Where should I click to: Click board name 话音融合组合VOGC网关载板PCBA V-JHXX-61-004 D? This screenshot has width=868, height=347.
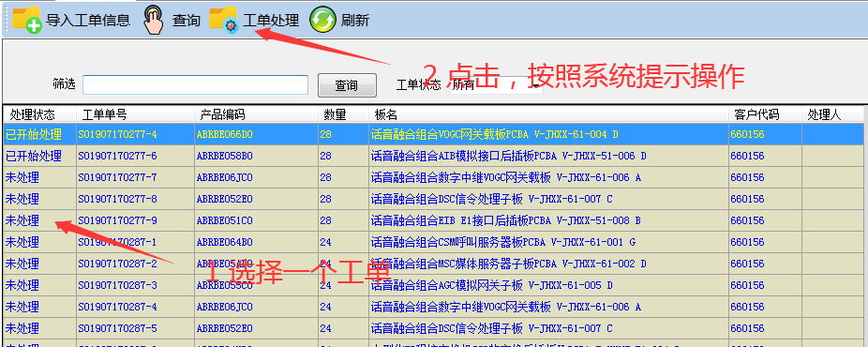[494, 134]
